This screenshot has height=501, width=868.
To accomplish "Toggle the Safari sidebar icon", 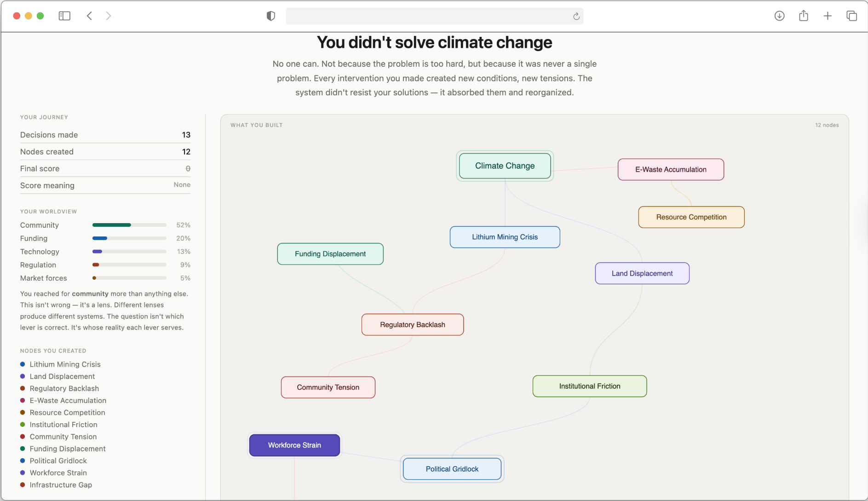I will click(x=64, y=16).
